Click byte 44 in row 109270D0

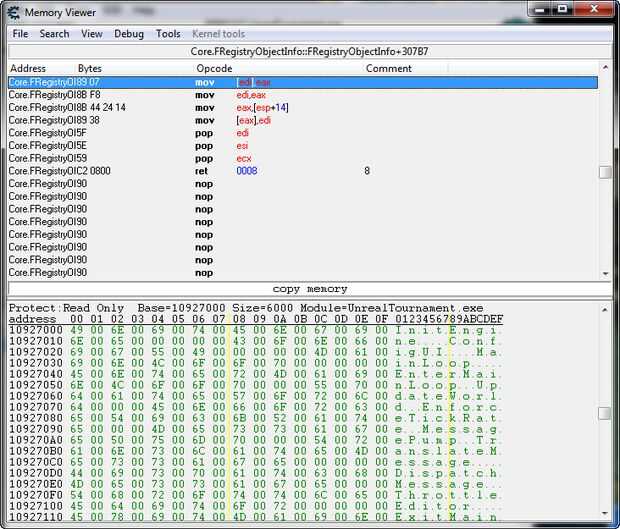pyautogui.click(x=76, y=473)
